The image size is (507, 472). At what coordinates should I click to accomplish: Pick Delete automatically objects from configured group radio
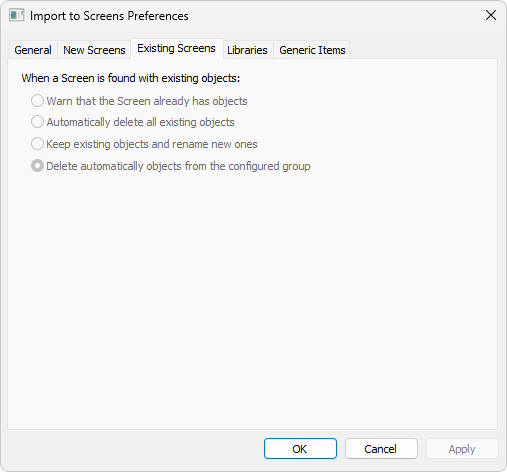click(37, 166)
